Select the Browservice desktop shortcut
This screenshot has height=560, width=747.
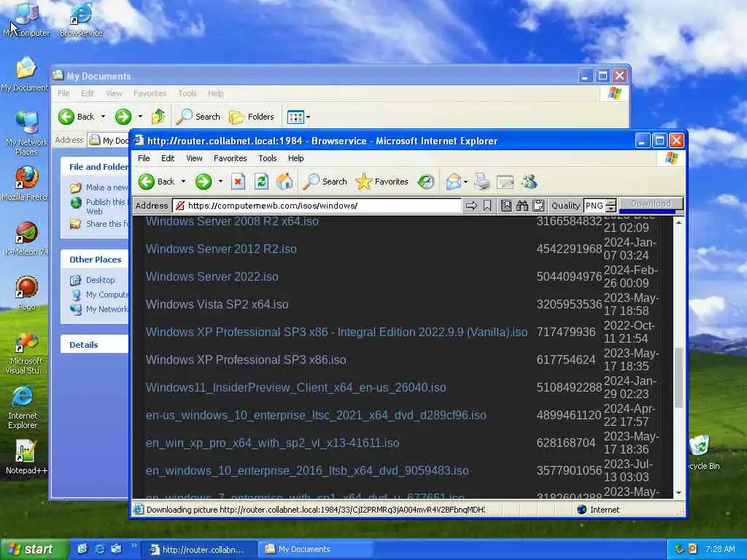pos(81,19)
